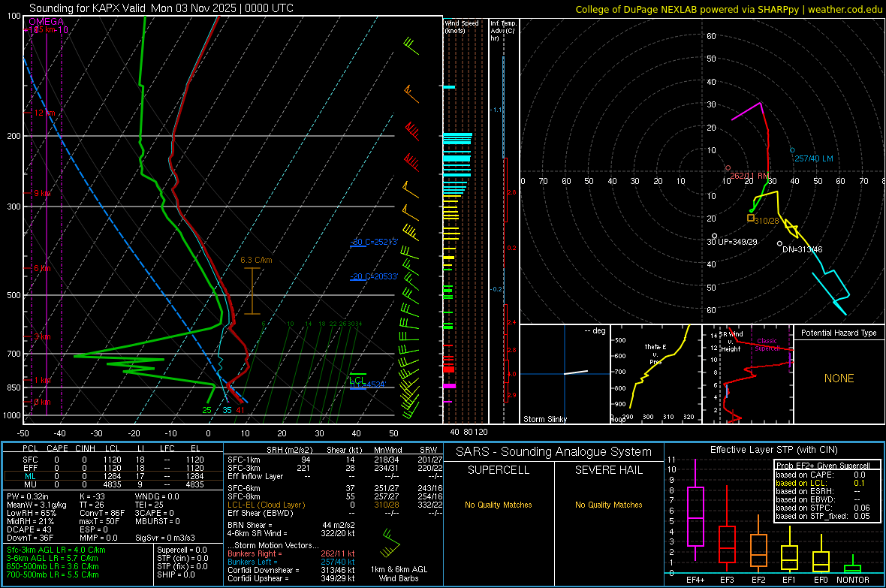Click the -20 C=20533' height label

click(374, 276)
